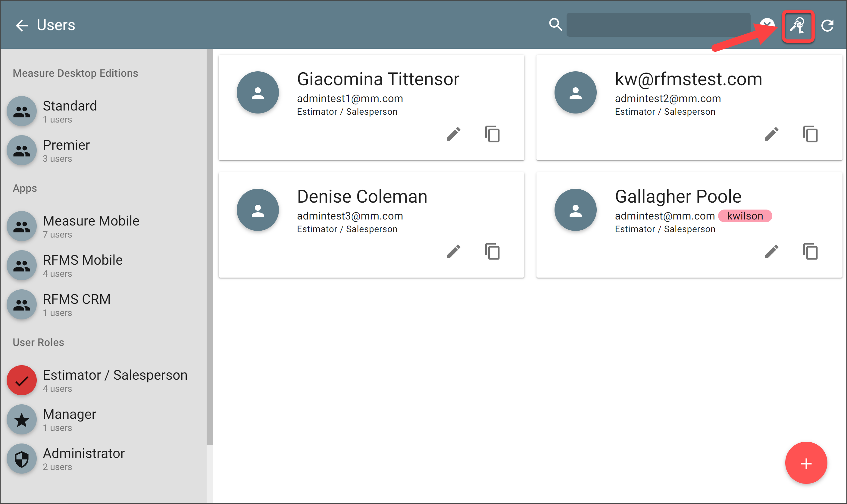Copy the Denise Coleman user with the duplicate icon
The image size is (847, 504).
492,251
